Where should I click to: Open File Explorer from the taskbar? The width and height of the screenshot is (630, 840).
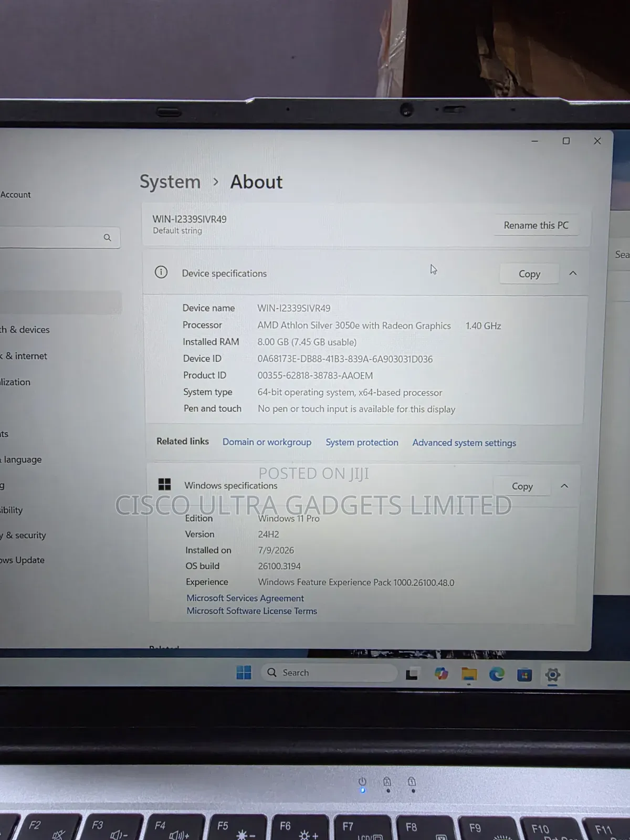pyautogui.click(x=469, y=674)
